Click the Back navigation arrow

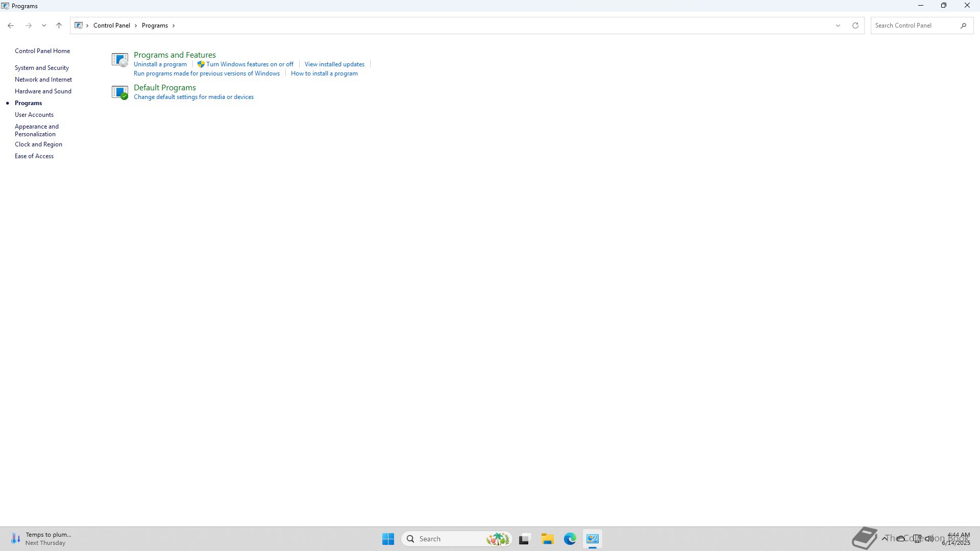(11, 26)
